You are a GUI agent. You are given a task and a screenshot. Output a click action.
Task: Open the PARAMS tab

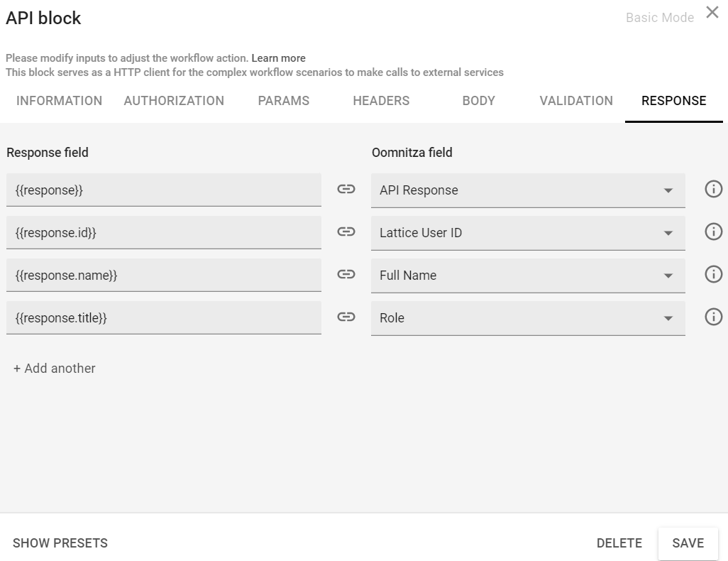[x=284, y=101]
